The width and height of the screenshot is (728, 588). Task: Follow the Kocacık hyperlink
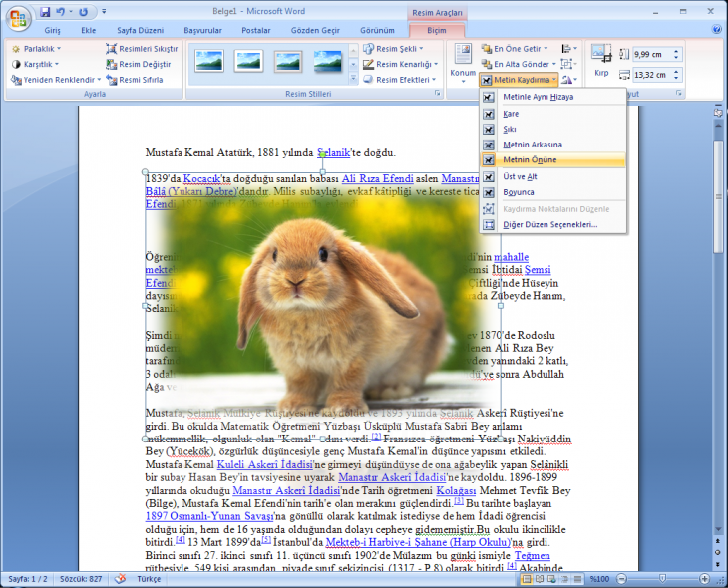point(202,178)
